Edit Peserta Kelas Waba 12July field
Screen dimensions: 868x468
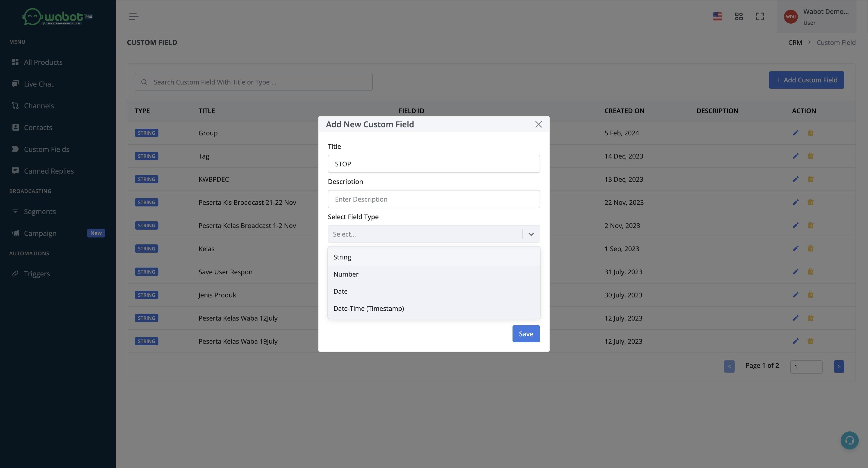(796, 318)
